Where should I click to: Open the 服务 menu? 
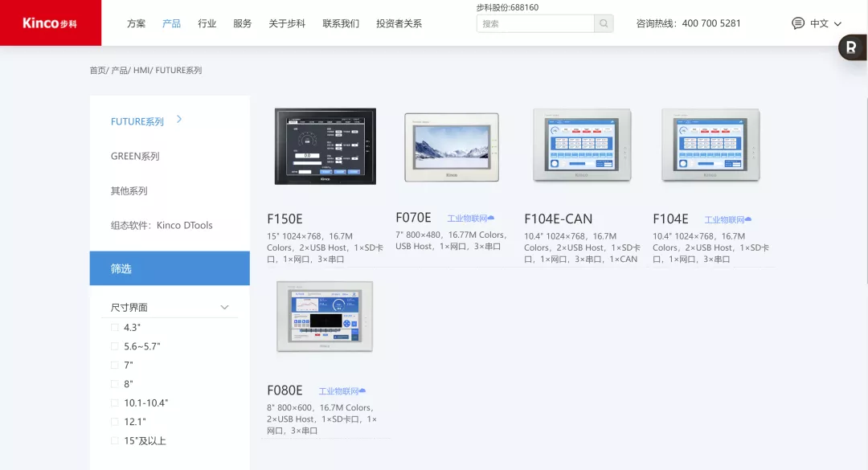pos(243,23)
